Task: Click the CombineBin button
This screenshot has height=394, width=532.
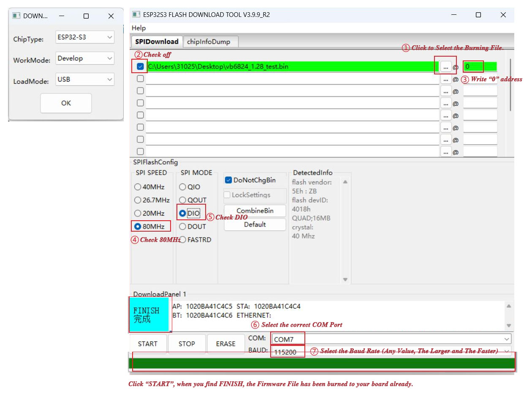Action: [255, 211]
